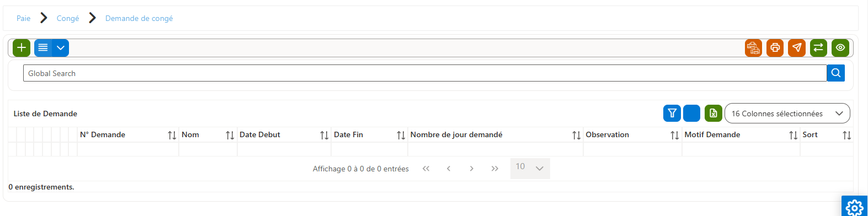The height and width of the screenshot is (216, 868).
Task: Click the Nombre de jour demandé header text
Action: pos(456,134)
